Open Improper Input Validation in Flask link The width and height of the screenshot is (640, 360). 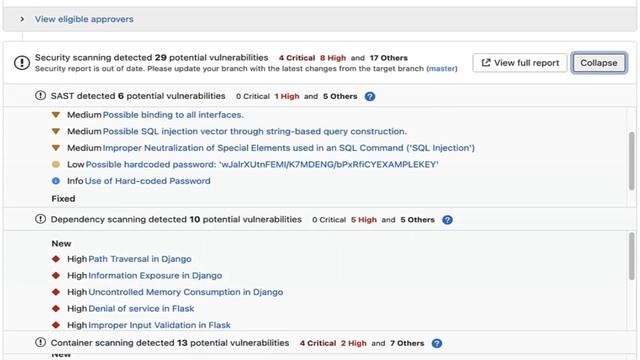tap(160, 325)
